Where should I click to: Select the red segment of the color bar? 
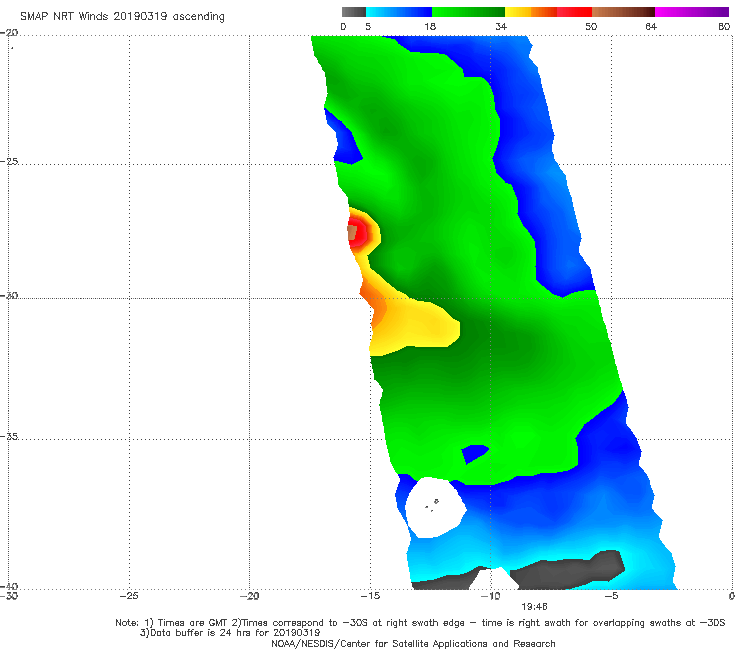point(574,12)
